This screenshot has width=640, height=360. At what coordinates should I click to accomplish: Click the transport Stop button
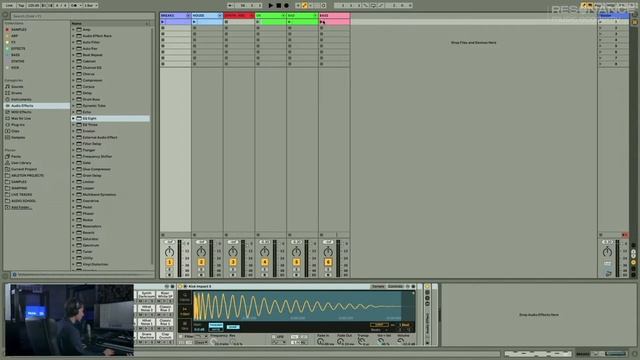click(x=278, y=5)
